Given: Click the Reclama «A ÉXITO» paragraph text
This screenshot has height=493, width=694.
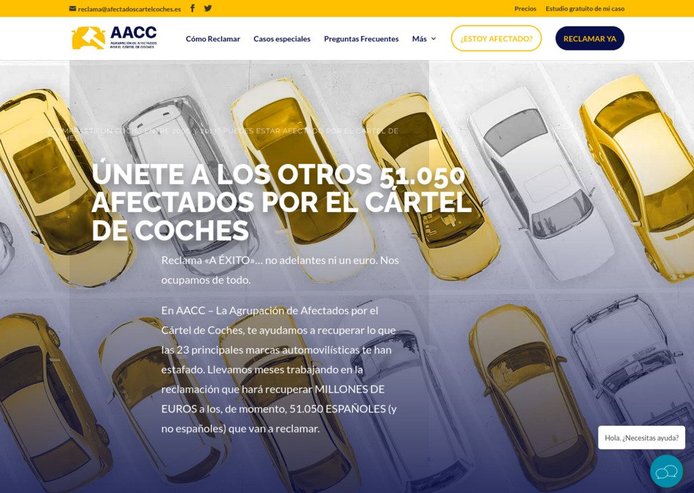Looking at the screenshot, I should point(280,270).
